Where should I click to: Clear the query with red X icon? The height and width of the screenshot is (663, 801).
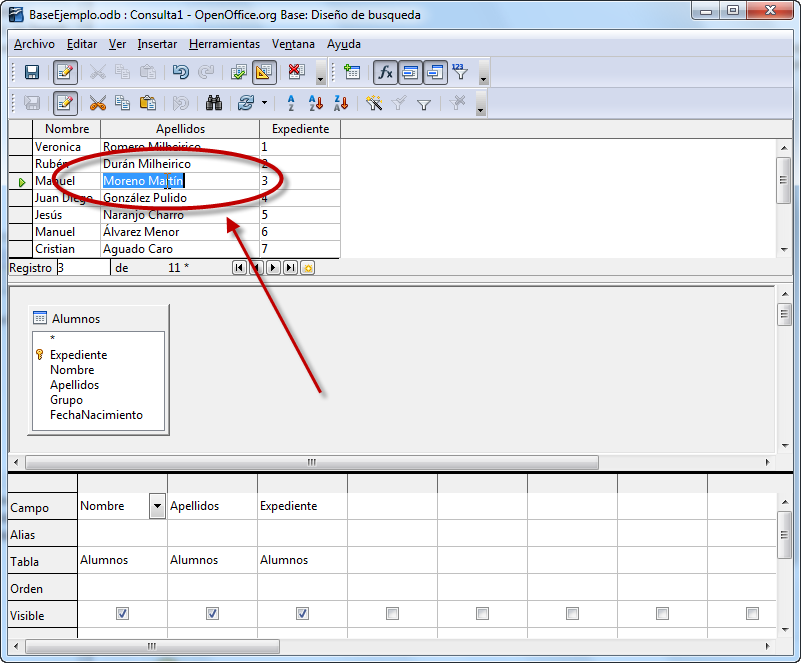(x=297, y=72)
